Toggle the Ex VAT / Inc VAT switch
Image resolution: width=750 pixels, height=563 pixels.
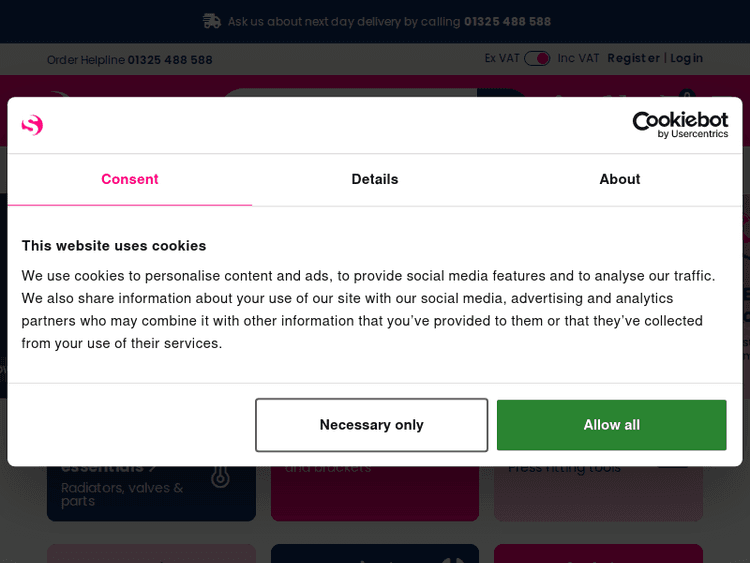(x=537, y=58)
